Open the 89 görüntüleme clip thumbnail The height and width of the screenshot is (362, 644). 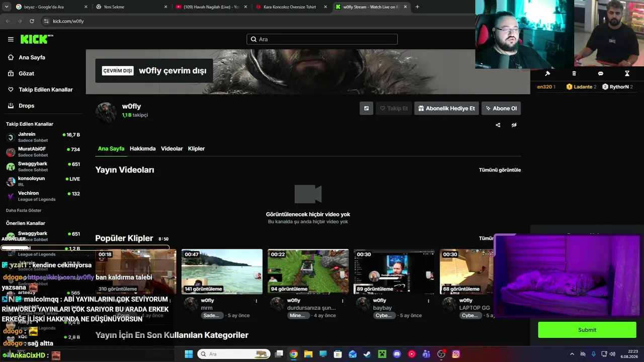394,271
